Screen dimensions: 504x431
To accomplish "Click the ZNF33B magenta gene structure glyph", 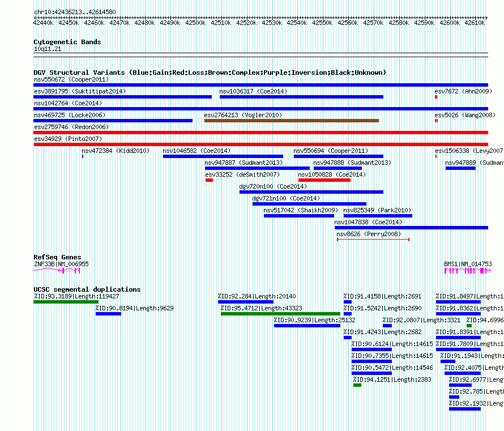I will 57,271.
